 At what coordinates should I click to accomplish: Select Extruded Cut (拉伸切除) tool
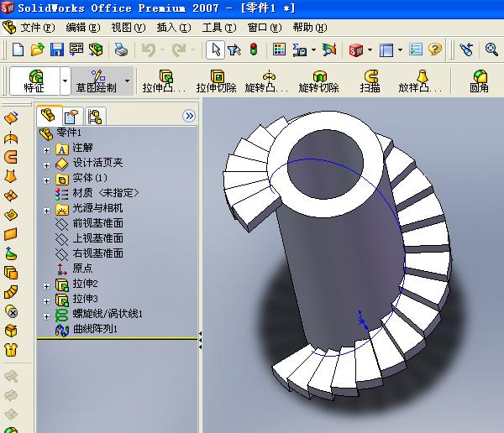[x=217, y=81]
